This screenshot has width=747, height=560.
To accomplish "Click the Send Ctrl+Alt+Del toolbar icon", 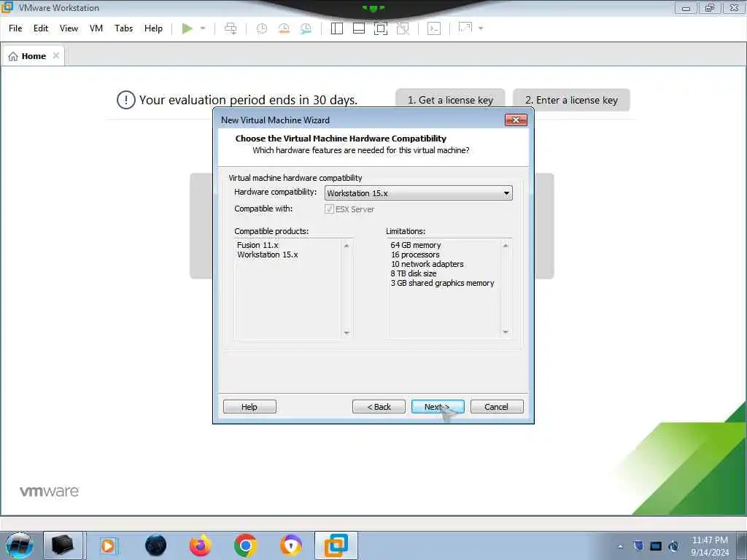I will [x=231, y=28].
